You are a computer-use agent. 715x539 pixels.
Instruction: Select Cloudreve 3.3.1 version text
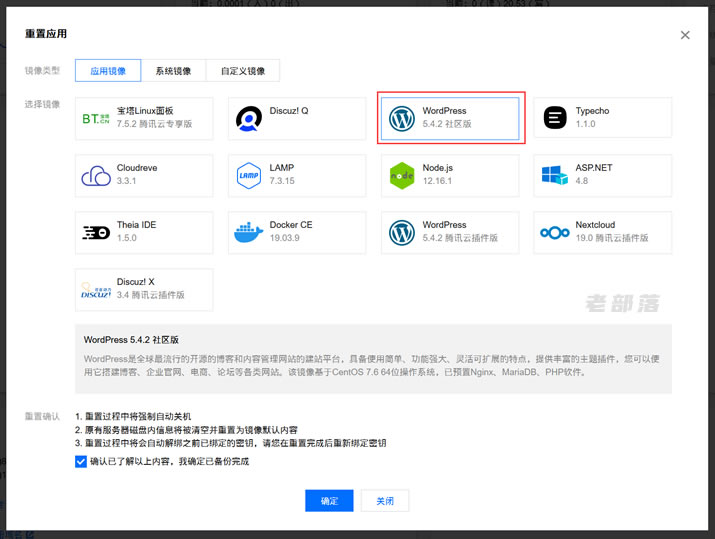point(126,181)
